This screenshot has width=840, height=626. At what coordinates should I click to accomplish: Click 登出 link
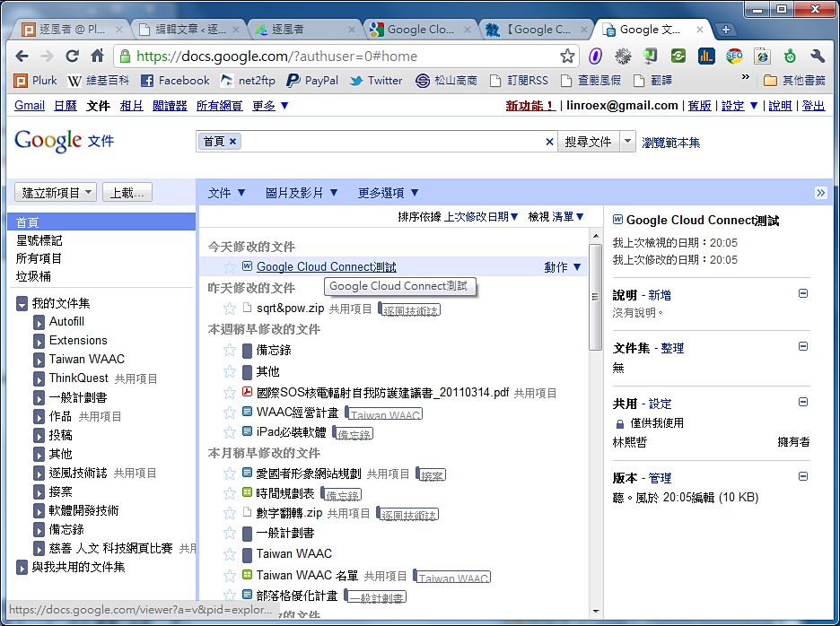813,106
